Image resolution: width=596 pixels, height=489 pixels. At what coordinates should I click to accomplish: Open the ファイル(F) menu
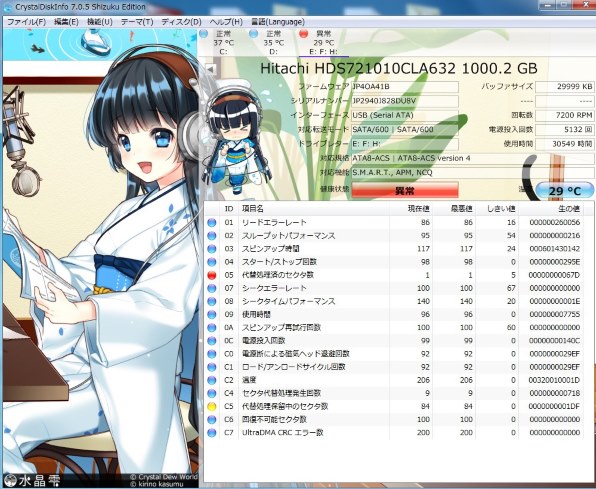click(x=26, y=22)
